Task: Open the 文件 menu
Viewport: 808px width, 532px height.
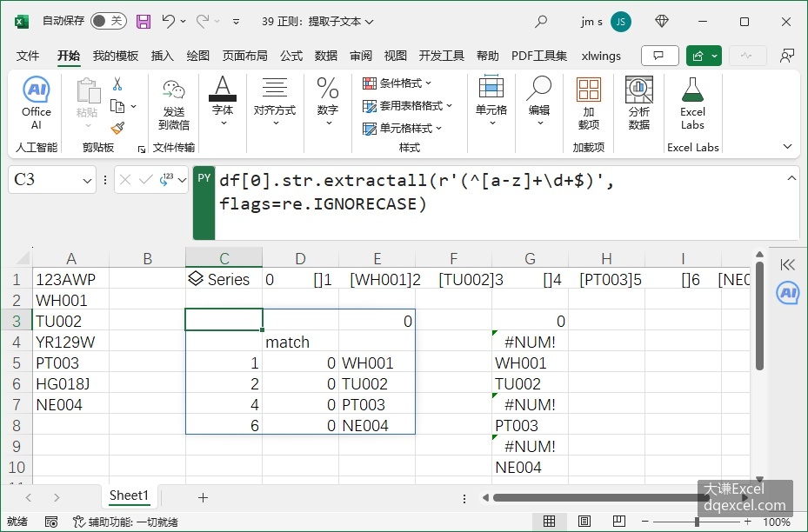Action: [x=27, y=56]
